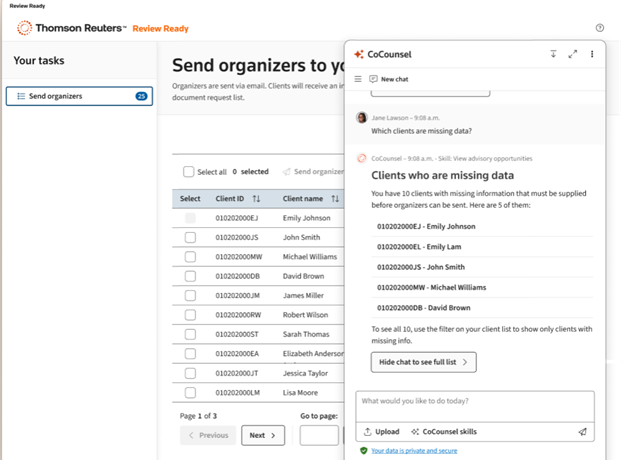Image resolution: width=624 pixels, height=460 pixels.
Task: Collapse the CoCounsel panel with the download-arrow icon
Action: 553,54
